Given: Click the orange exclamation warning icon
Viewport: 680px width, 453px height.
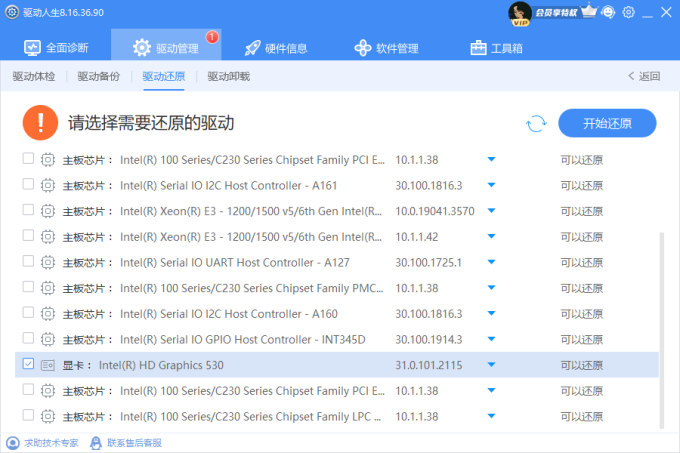Looking at the screenshot, I should [40, 123].
